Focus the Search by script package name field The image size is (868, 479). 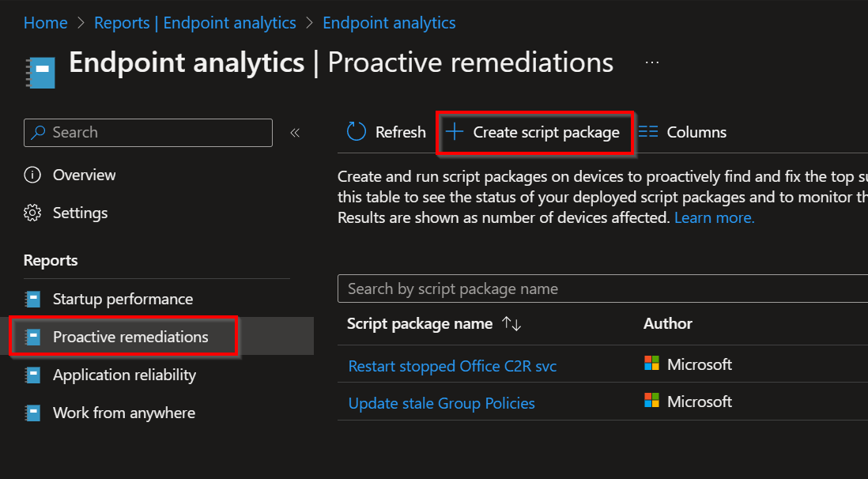click(x=603, y=289)
